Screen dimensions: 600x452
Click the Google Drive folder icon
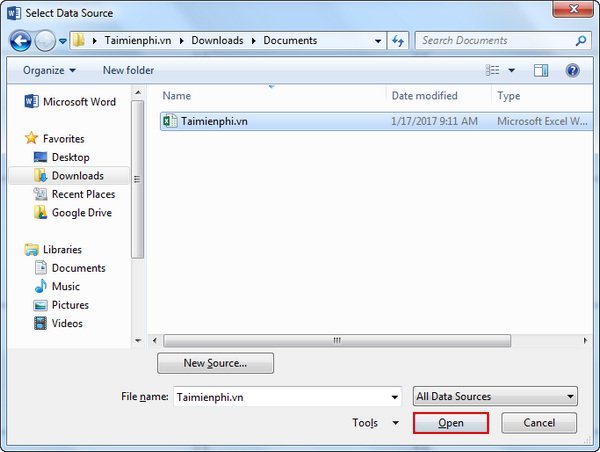[x=40, y=212]
